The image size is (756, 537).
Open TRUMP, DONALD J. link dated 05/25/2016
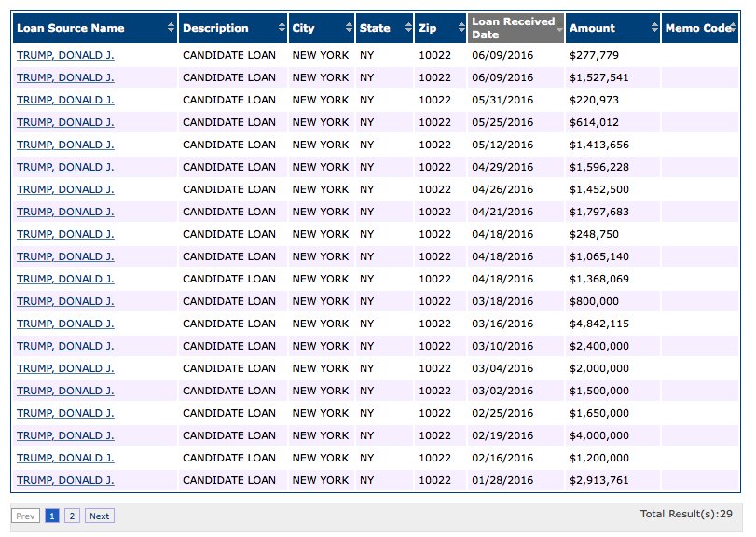(65, 122)
